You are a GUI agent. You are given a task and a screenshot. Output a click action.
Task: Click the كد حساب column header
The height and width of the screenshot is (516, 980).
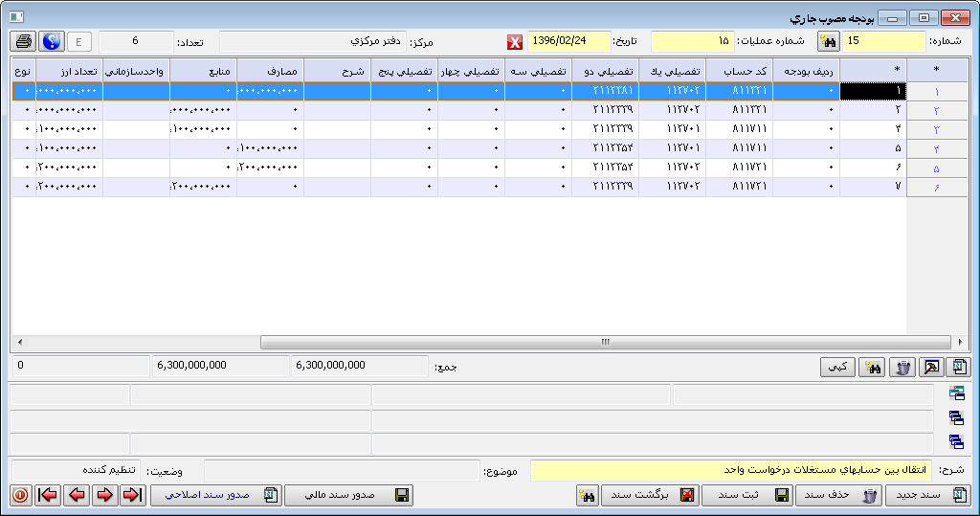tap(740, 71)
